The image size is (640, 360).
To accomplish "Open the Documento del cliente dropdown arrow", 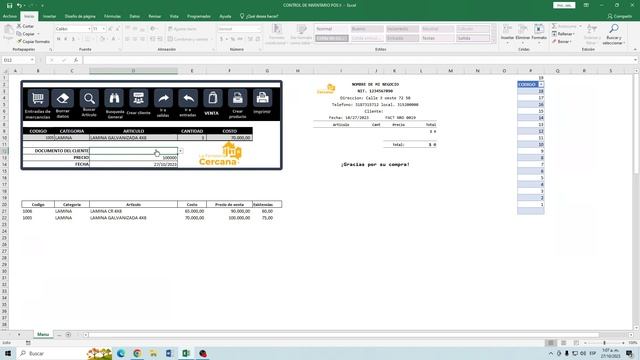I will 180,151.
